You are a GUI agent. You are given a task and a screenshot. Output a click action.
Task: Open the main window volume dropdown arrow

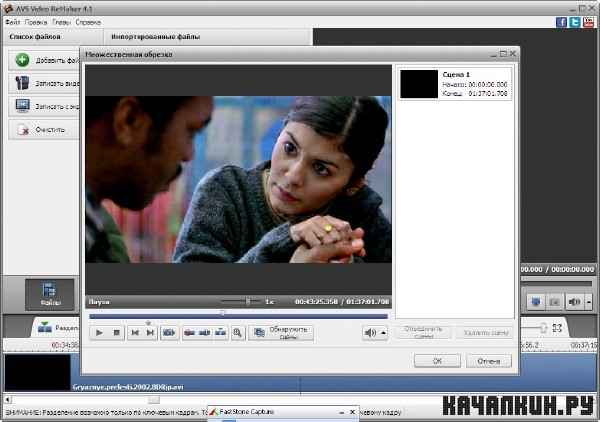589,302
